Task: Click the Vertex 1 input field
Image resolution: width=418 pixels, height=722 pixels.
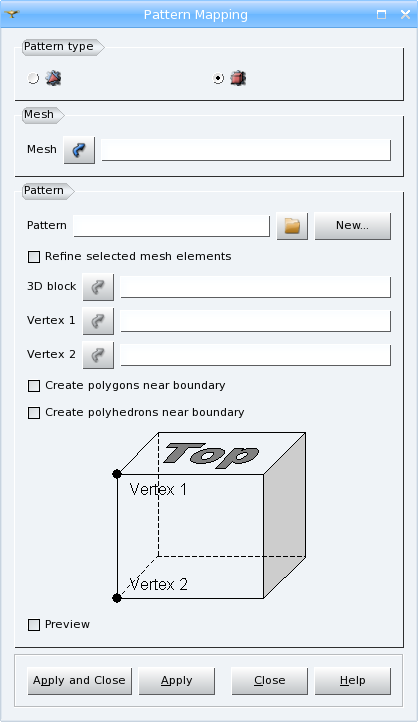Action: click(255, 321)
